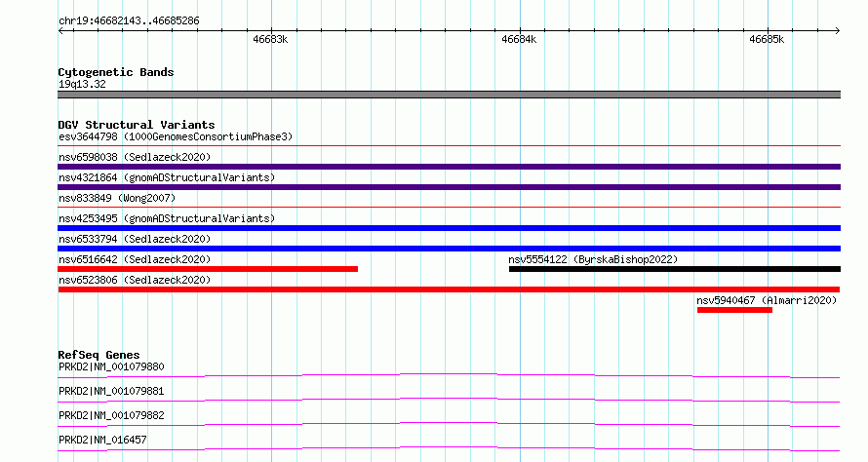This screenshot has height=462, width=868.
Task: Click the purple bar under nsv4321864
Action: click(449, 187)
